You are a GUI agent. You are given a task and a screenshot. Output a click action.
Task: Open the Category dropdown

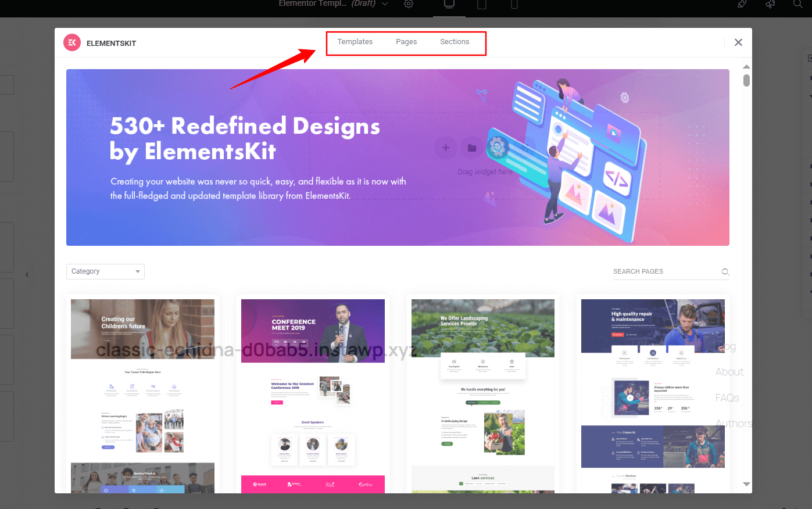coord(105,271)
